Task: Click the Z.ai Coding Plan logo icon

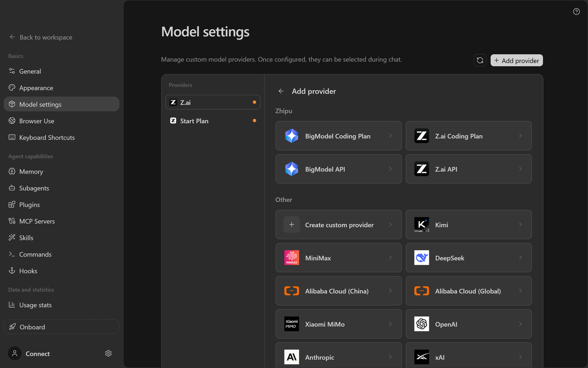Action: coord(422,136)
